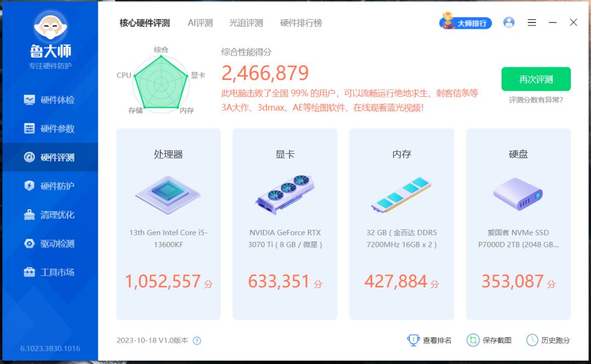This screenshot has width=591, height=364.
Task: Click the processor chip illustration
Action: tap(168, 195)
